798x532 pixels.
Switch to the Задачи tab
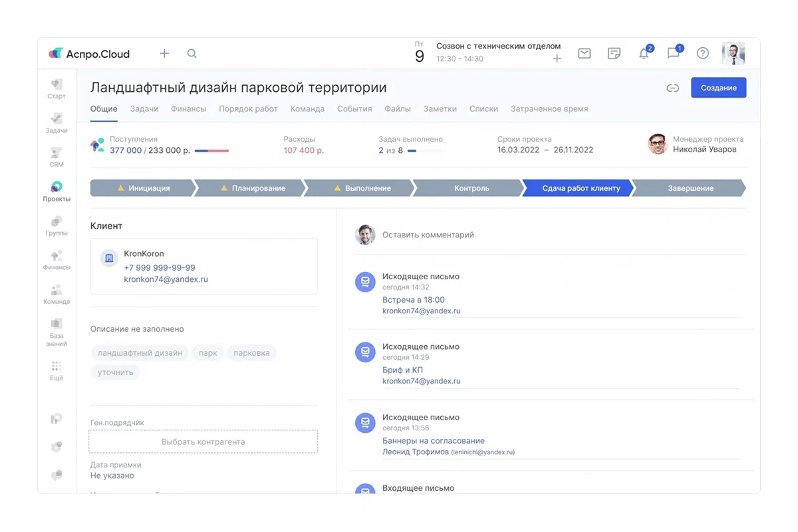click(x=144, y=109)
